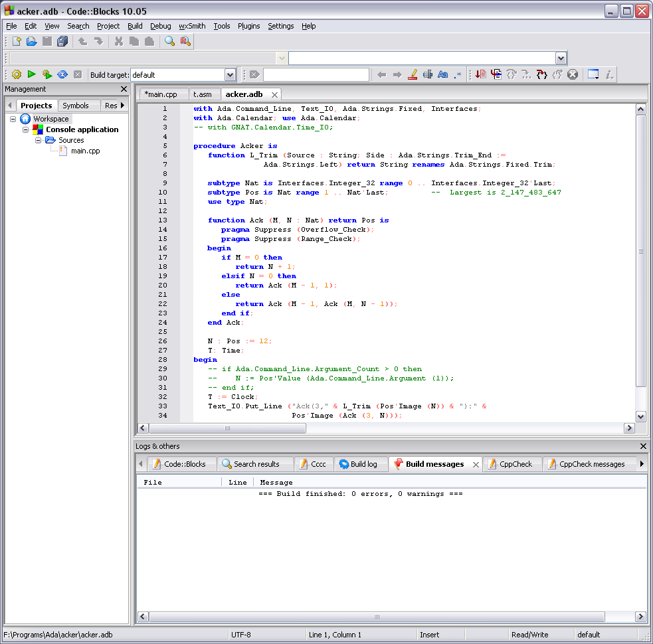
Task: Click the Build and run icon
Action: (x=47, y=75)
